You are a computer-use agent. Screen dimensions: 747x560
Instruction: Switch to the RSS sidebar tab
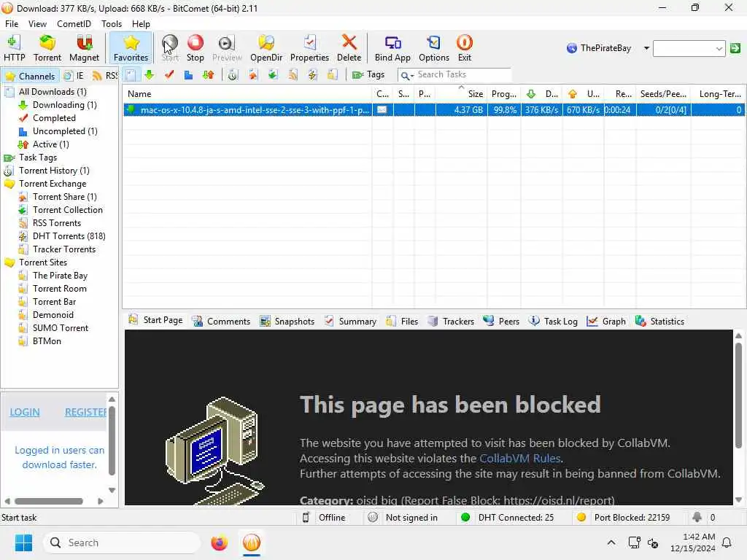click(x=105, y=76)
